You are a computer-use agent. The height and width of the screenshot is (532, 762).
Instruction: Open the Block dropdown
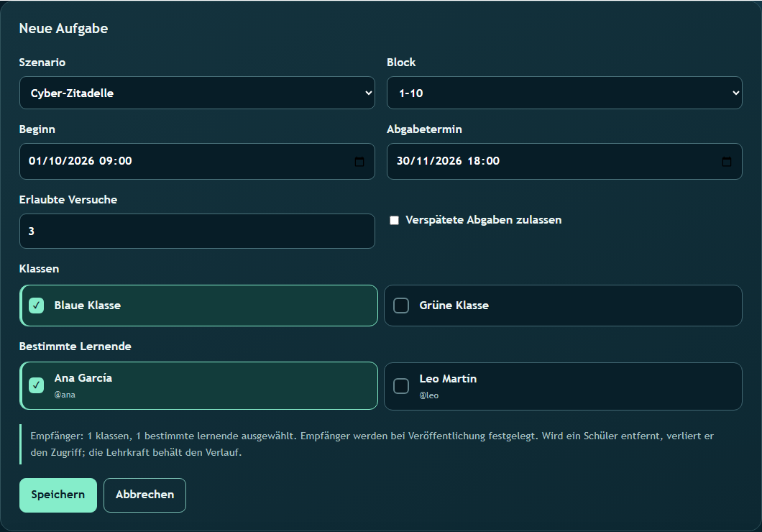coord(564,93)
